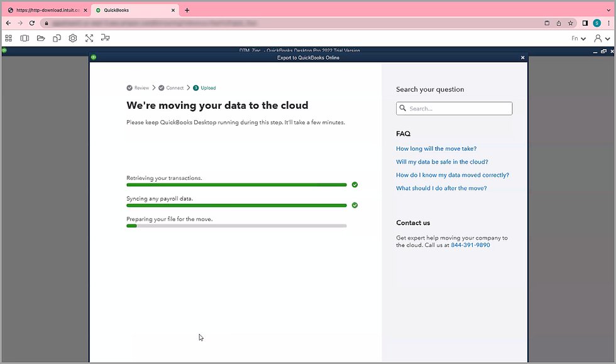
Task: Click the grid apps icon in toolbar
Action: tap(9, 38)
